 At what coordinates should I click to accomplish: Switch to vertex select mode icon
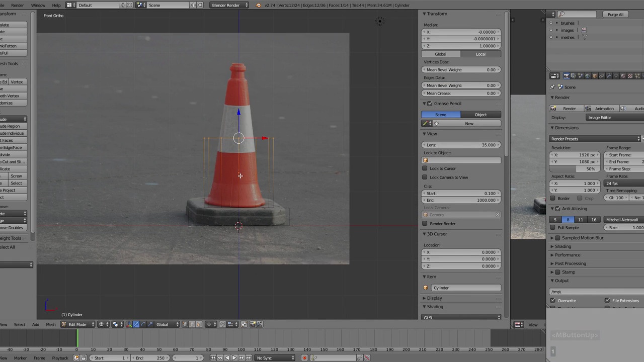pos(185,324)
